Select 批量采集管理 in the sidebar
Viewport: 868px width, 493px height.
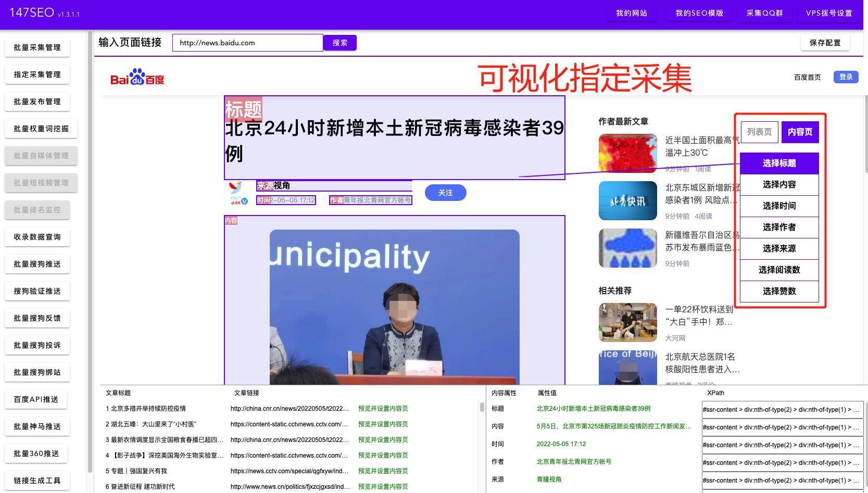coord(36,47)
